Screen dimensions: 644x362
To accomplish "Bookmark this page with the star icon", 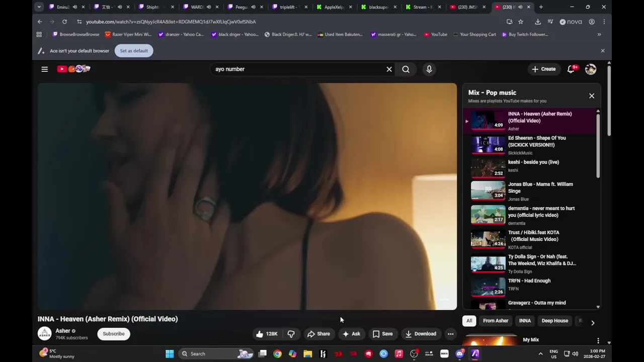I will coord(521,22).
